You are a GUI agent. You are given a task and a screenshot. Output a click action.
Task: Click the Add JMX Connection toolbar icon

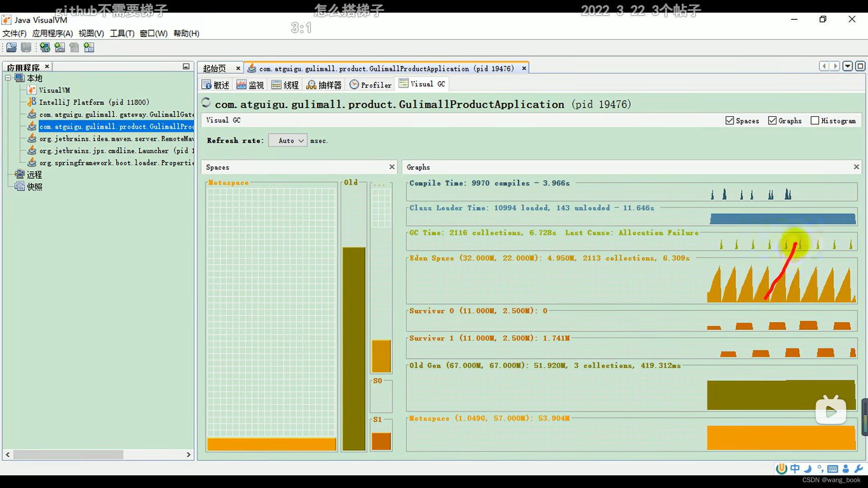pos(60,47)
